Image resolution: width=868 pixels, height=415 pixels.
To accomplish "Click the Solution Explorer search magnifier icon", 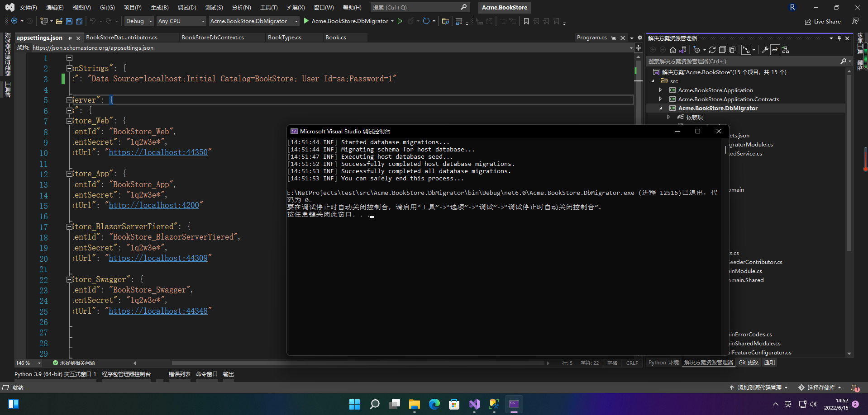I will [843, 61].
